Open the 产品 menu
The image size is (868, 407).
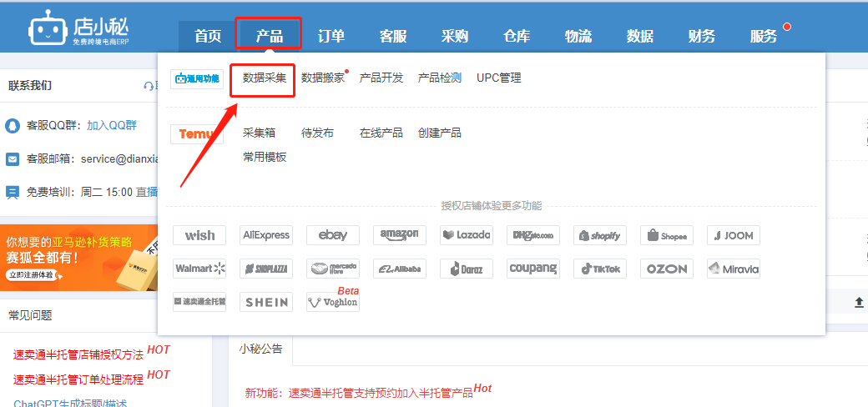pyautogui.click(x=269, y=37)
